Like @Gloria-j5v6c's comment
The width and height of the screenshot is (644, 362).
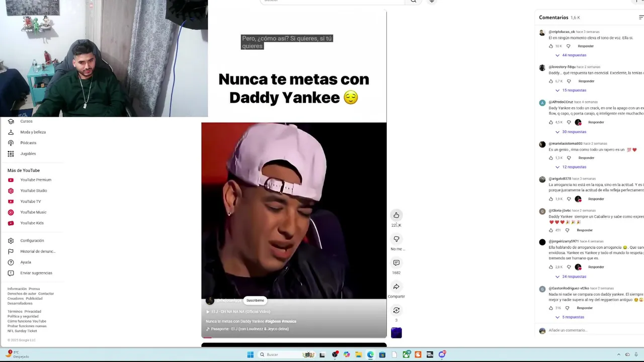pyautogui.click(x=551, y=230)
